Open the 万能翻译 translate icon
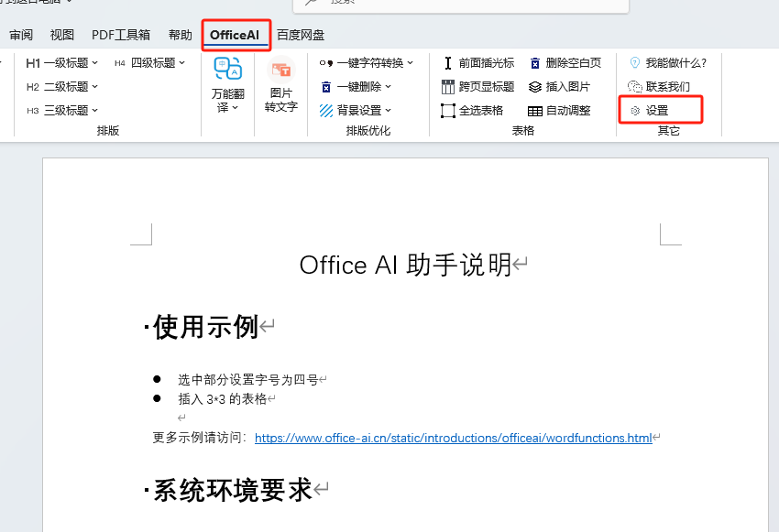The width and height of the screenshot is (779, 532). [228, 69]
